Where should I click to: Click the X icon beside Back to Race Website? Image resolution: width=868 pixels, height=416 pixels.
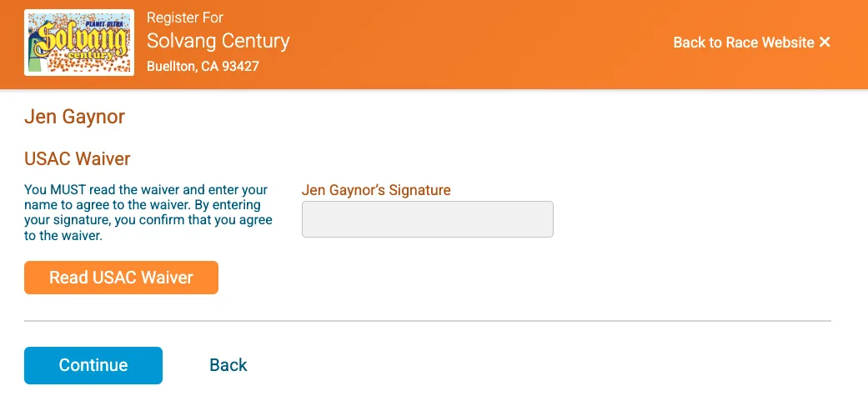[825, 43]
